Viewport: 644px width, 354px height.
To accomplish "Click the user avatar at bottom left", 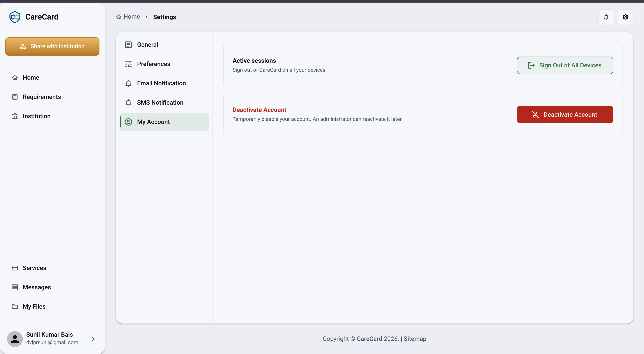I will click(15, 339).
